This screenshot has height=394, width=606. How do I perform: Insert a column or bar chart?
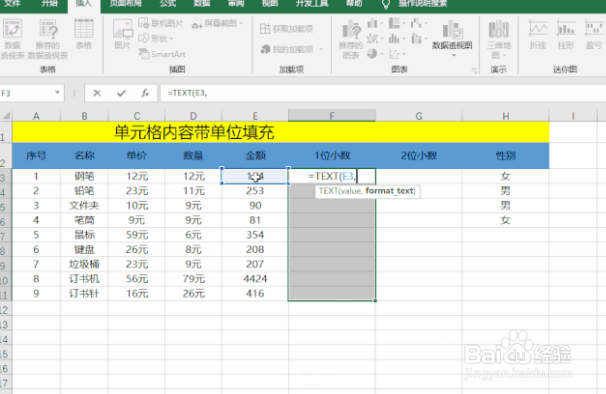[375, 24]
